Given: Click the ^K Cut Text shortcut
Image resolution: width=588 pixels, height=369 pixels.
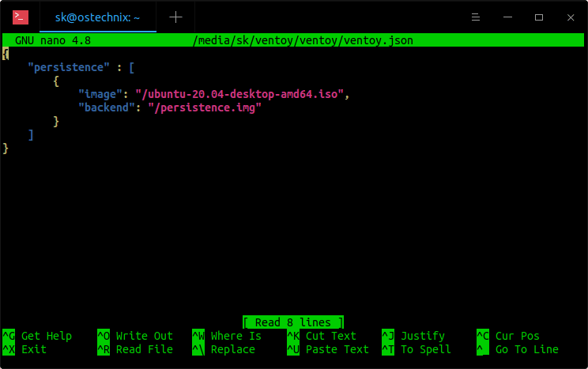Looking at the screenshot, I should point(322,336).
